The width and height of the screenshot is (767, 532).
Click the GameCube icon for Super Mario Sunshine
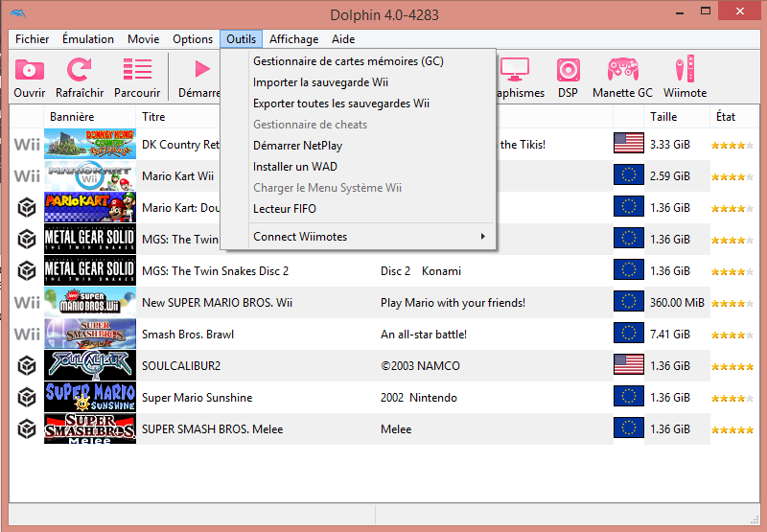pos(27,398)
